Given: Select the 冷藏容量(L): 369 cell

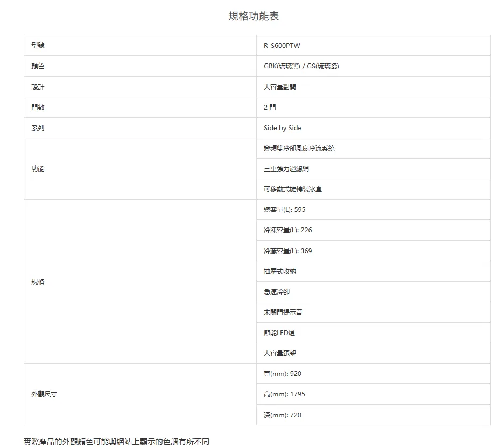Looking at the screenshot, I should pos(287,251).
